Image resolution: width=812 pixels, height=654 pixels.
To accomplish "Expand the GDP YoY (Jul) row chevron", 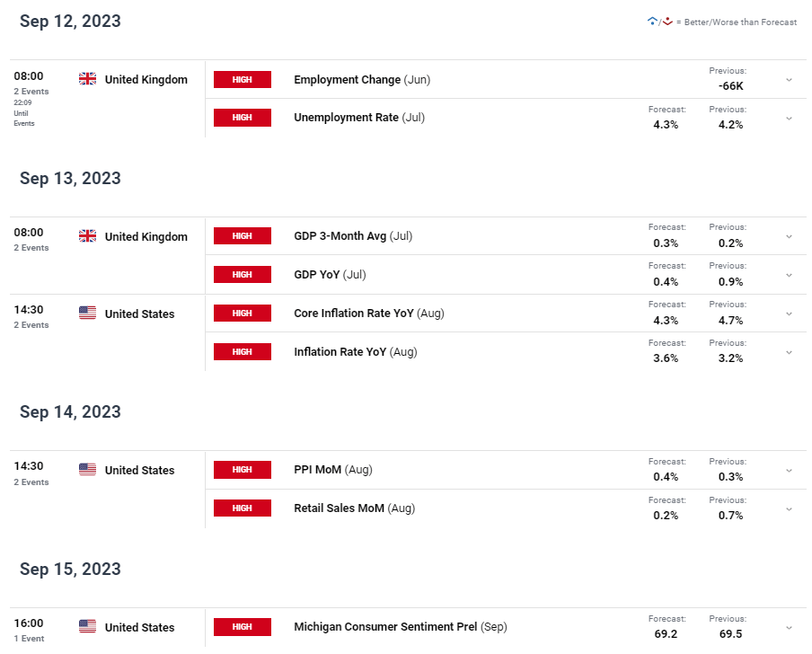I will [789, 275].
